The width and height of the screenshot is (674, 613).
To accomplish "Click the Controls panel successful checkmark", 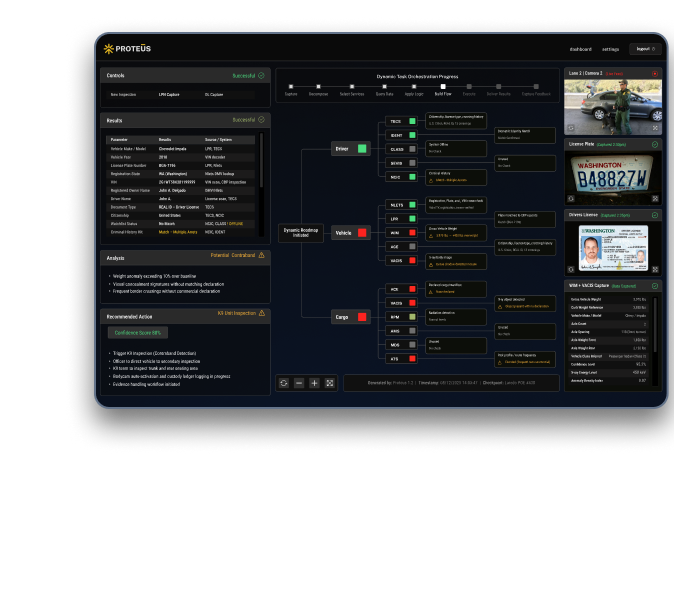I will [x=262, y=75].
